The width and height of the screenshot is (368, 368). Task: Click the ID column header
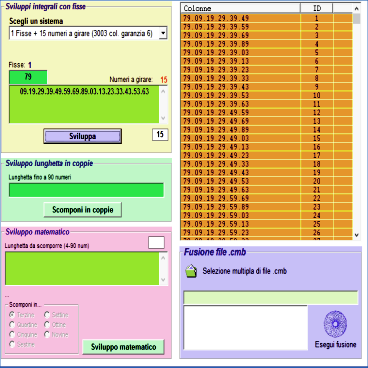coord(317,8)
